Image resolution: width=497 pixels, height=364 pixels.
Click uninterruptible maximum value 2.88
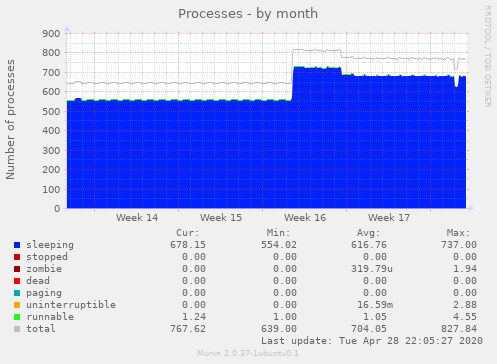(465, 305)
